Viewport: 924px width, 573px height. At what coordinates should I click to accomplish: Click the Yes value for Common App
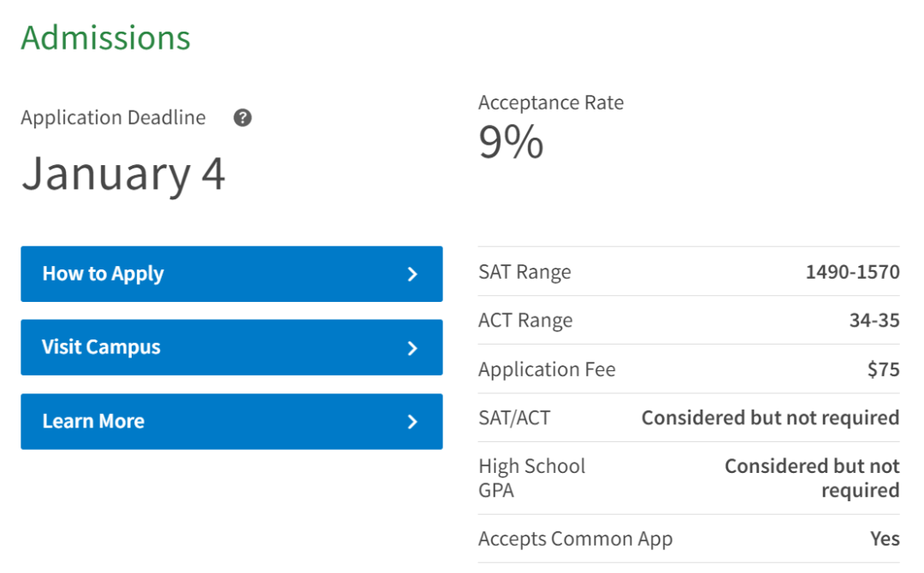point(885,539)
